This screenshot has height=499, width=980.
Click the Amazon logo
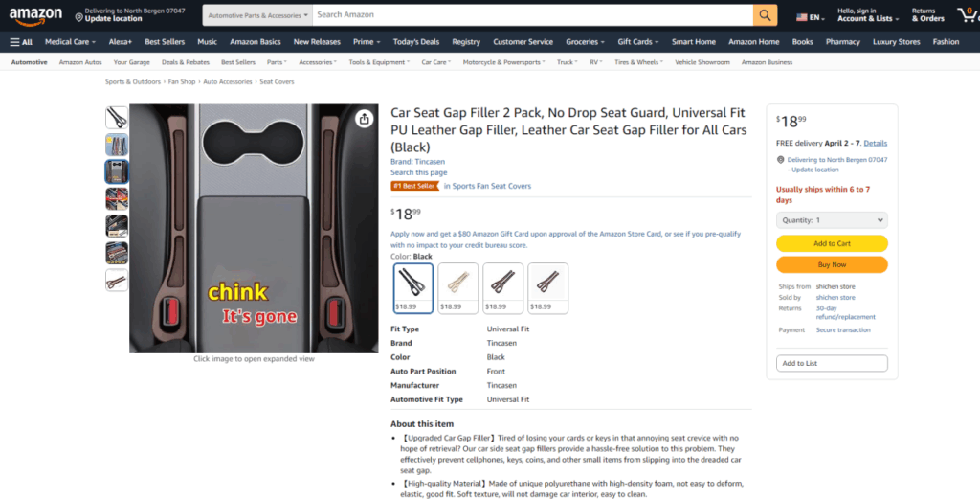(35, 15)
